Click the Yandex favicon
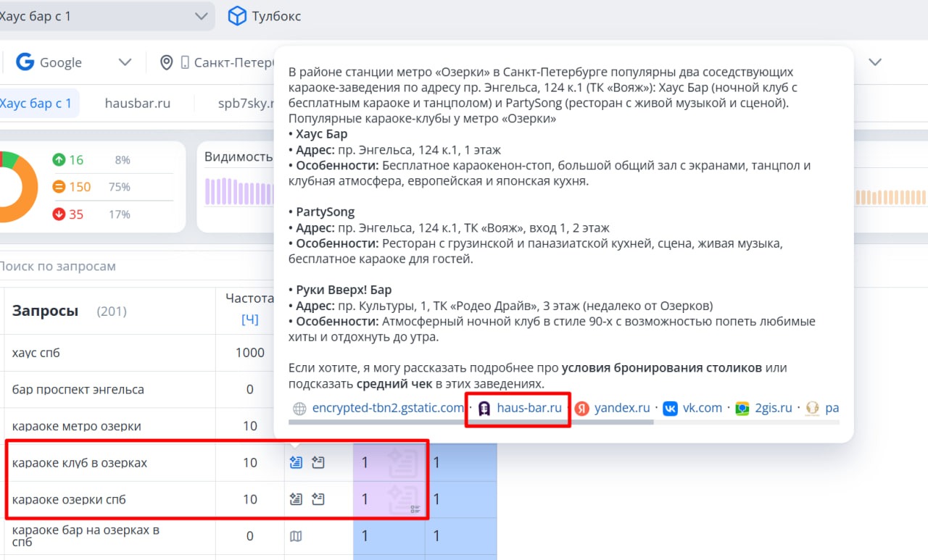 581,409
